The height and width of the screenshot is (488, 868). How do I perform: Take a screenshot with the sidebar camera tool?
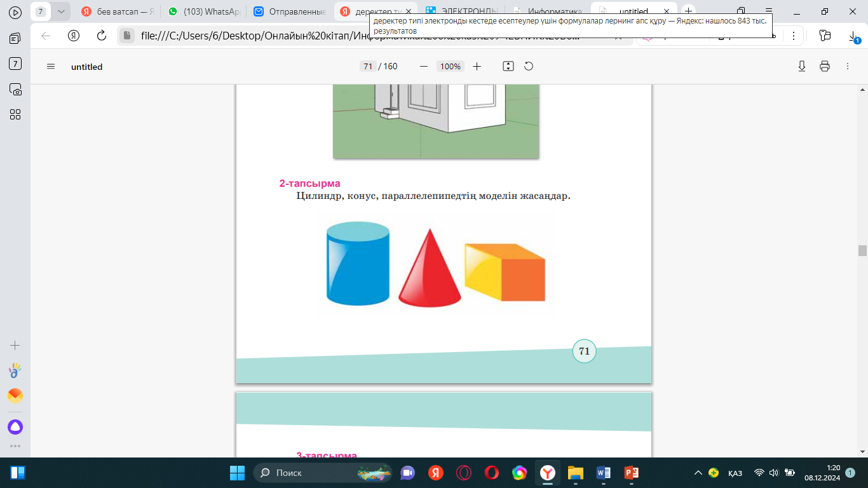tap(15, 89)
